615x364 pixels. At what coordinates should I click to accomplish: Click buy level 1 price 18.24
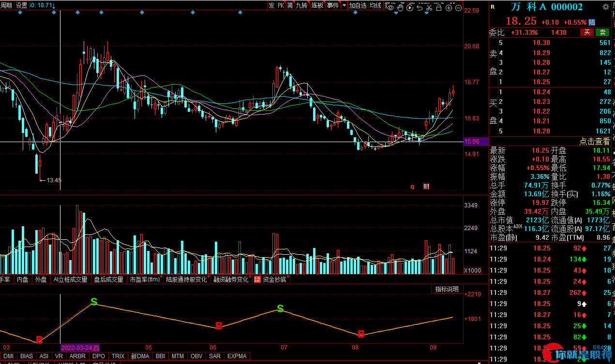coord(541,92)
